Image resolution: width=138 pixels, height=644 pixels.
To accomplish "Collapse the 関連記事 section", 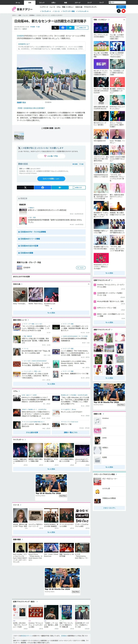I will (x=51, y=198).
